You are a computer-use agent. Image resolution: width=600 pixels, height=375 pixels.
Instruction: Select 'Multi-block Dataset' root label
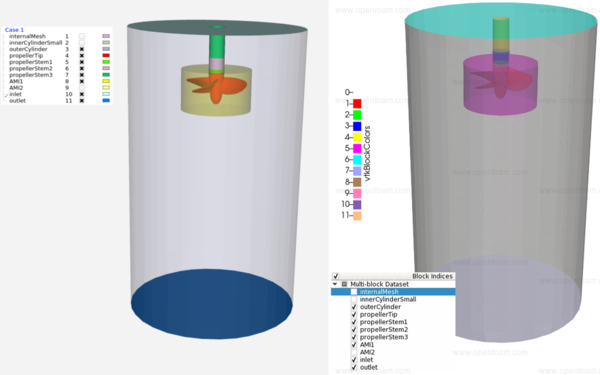379,284
